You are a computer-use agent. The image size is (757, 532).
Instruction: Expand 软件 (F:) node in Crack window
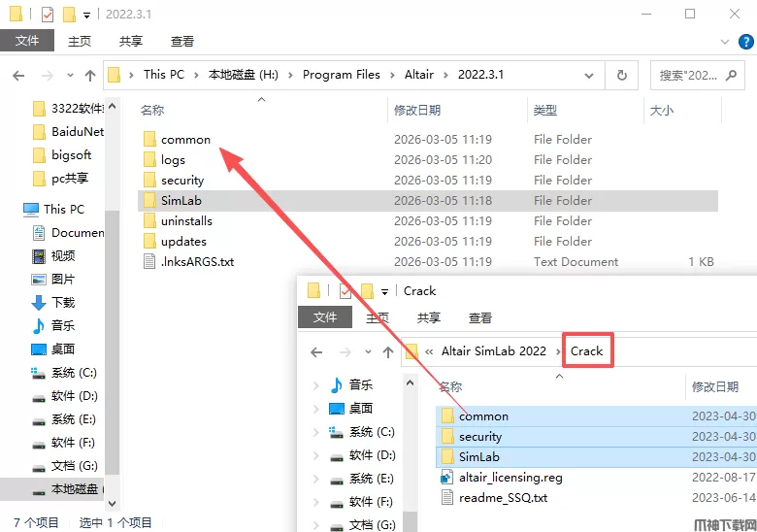(315, 502)
